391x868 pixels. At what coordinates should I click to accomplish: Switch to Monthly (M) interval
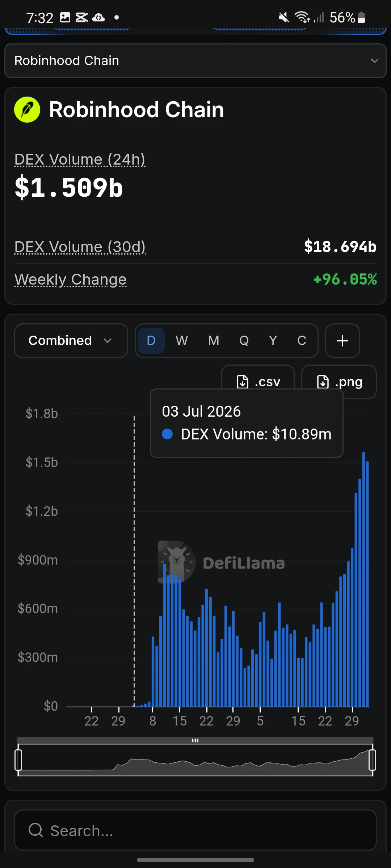pyautogui.click(x=214, y=341)
